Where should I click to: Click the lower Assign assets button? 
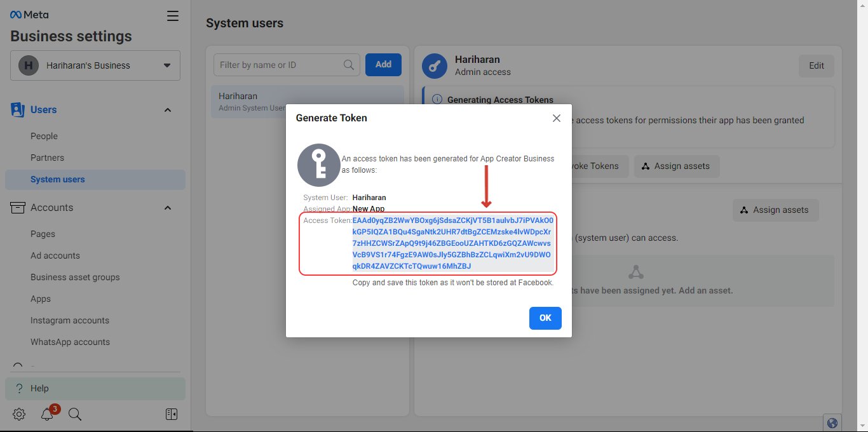[x=775, y=210]
